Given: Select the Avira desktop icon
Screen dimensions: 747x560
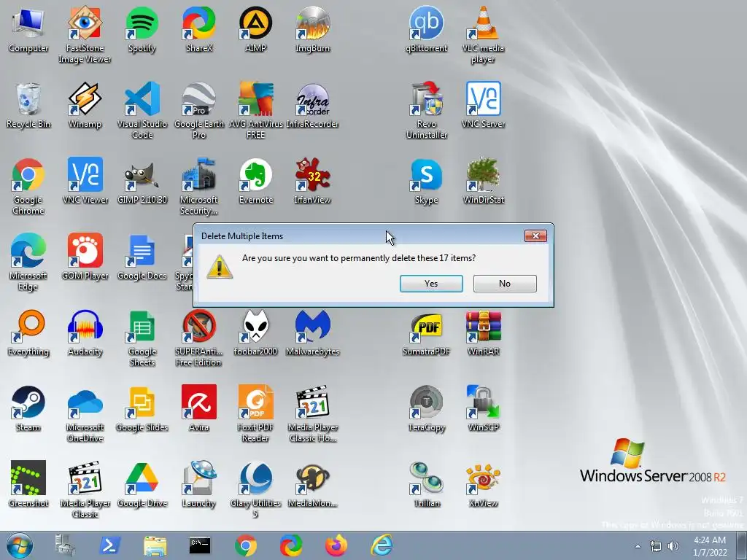Looking at the screenshot, I should click(198, 408).
